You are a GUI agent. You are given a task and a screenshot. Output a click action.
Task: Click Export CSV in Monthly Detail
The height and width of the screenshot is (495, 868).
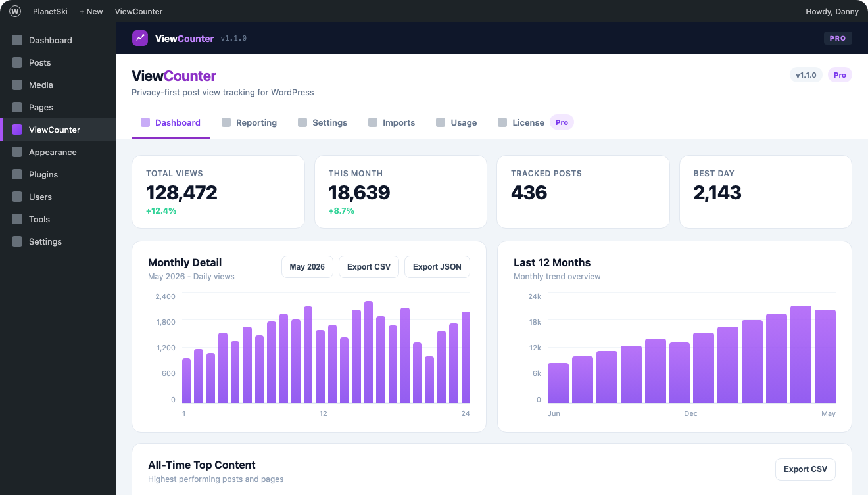pos(369,267)
